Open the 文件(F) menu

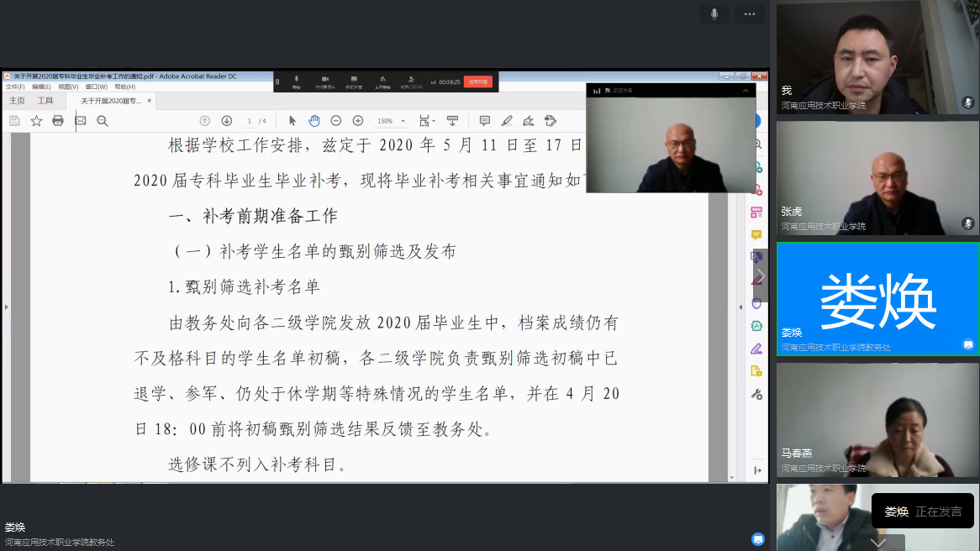pos(15,87)
